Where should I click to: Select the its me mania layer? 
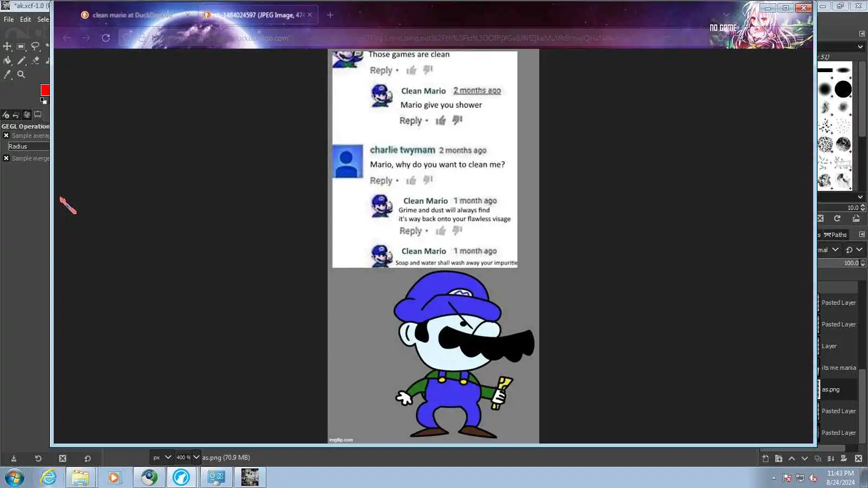[x=838, y=368]
